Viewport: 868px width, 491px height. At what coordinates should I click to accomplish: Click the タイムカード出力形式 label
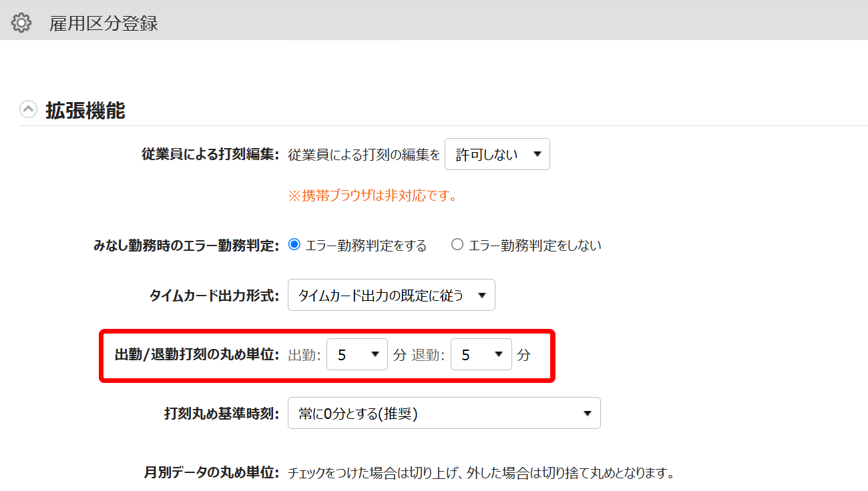[x=214, y=296]
